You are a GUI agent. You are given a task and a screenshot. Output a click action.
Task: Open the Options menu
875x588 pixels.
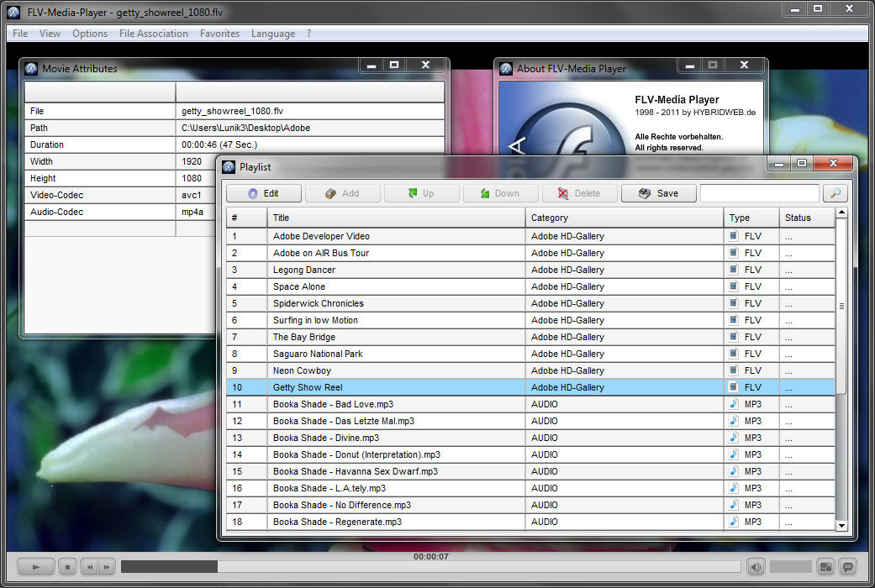pyautogui.click(x=90, y=34)
